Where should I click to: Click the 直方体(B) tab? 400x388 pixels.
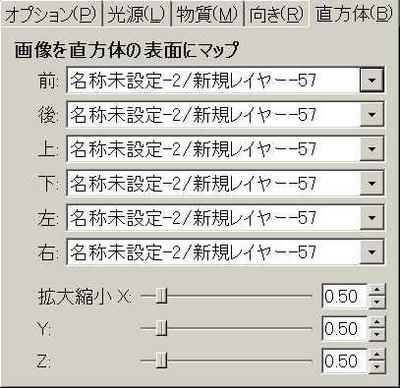(x=354, y=14)
